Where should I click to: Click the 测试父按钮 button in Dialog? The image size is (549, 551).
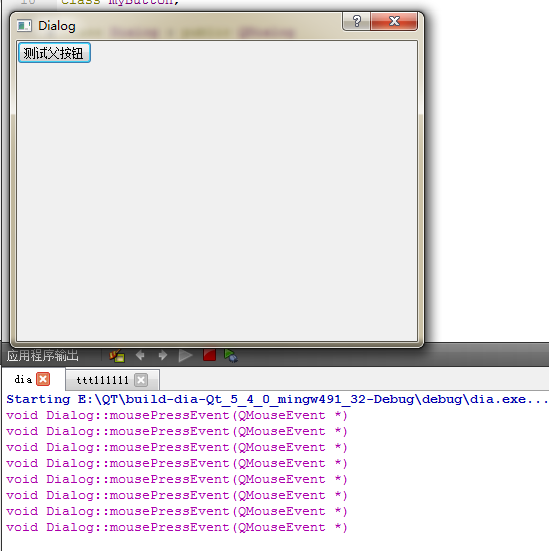54,53
